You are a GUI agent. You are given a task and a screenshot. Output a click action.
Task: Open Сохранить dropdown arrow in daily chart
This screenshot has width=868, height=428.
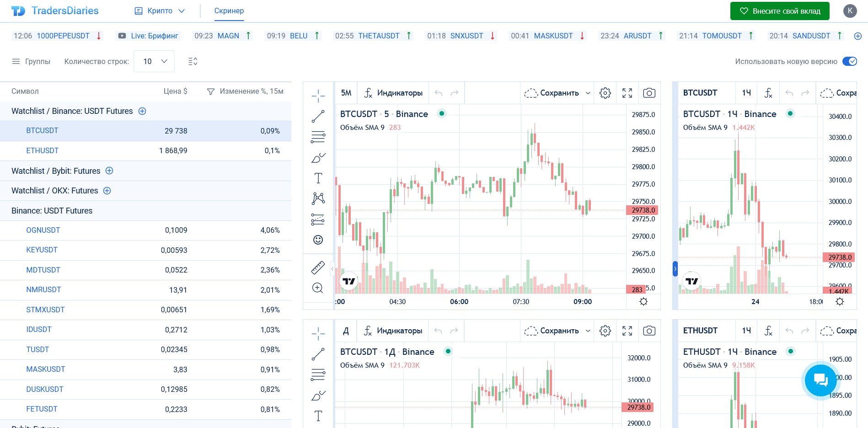[588, 331]
